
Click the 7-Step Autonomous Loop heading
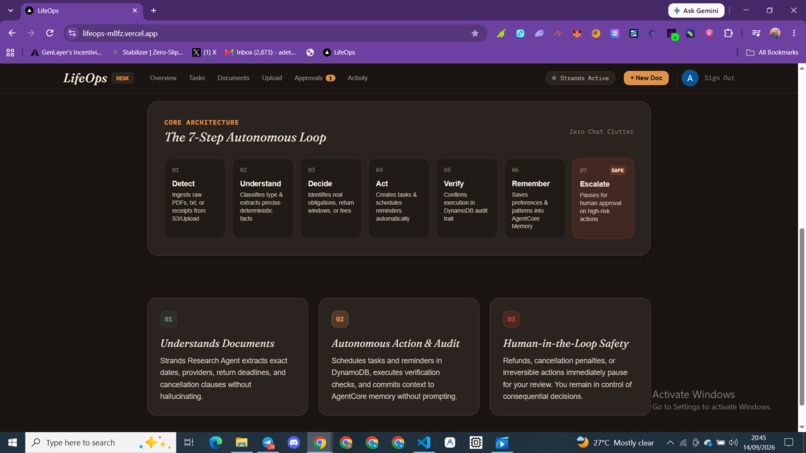(x=245, y=137)
